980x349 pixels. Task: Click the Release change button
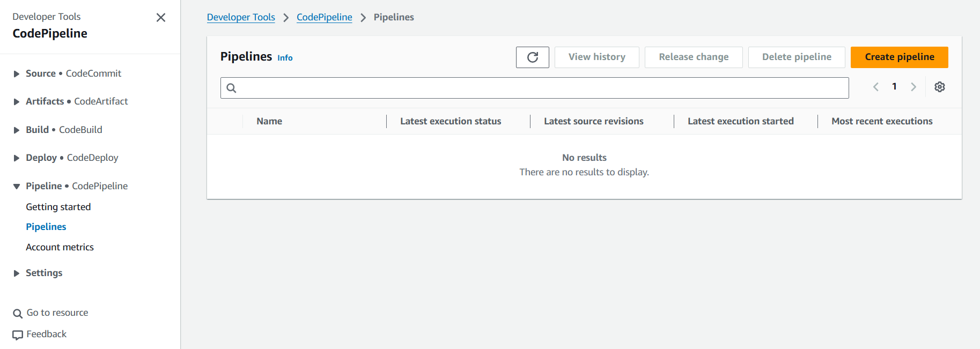[x=694, y=57]
